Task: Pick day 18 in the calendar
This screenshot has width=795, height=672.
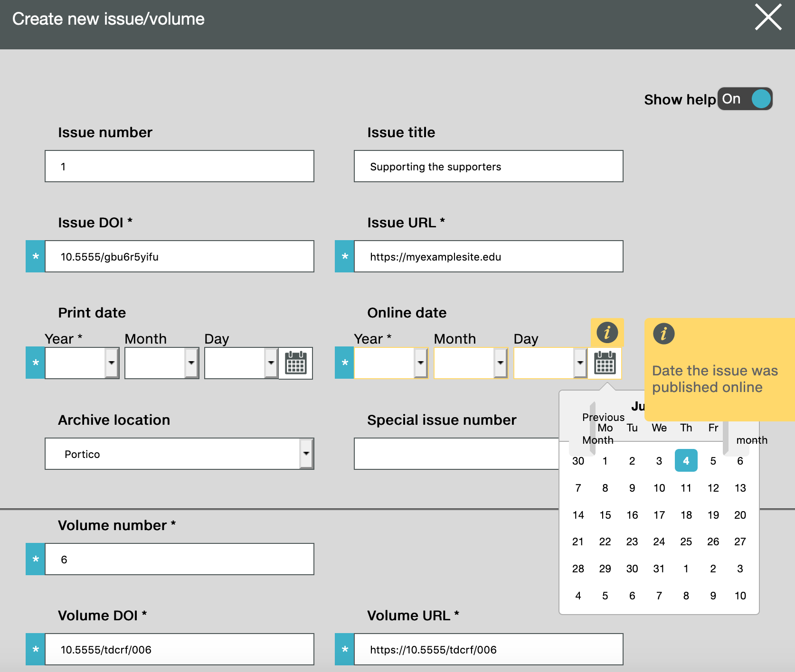Action: click(x=686, y=515)
